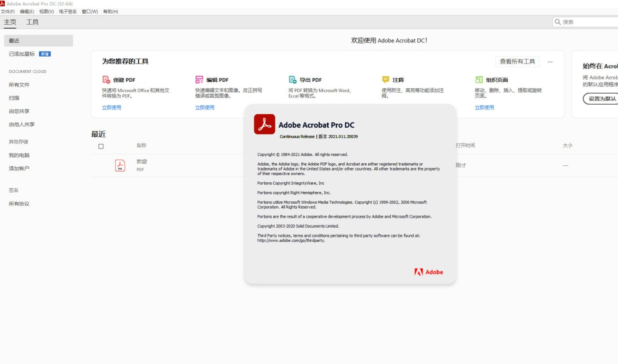Image resolution: width=618 pixels, height=364 pixels.
Task: Open the 帮助(H) menu
Action: (110, 12)
